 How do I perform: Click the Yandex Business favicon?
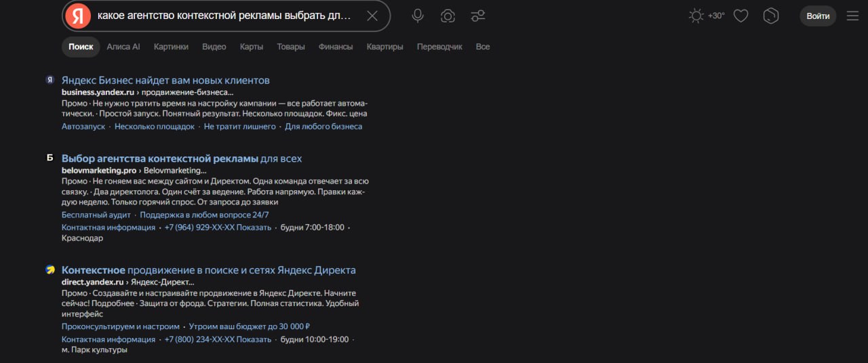[x=50, y=80]
